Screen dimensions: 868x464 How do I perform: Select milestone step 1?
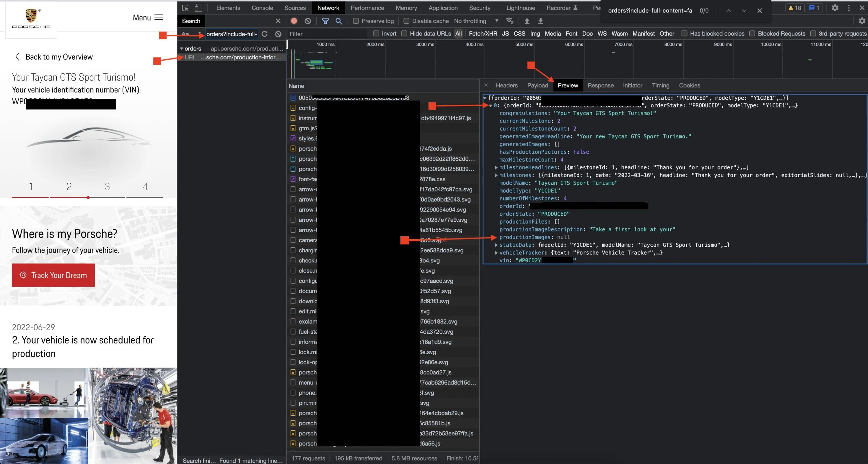click(31, 187)
